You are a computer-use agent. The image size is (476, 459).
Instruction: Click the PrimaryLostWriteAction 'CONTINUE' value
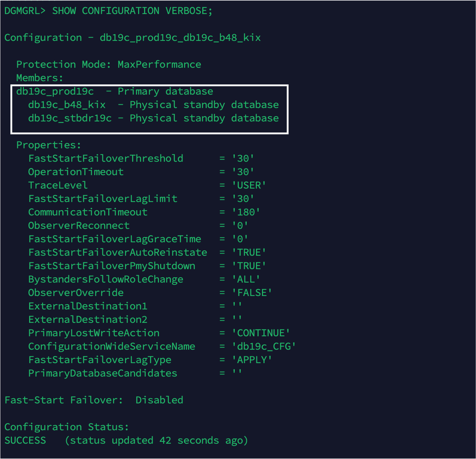[x=261, y=333]
